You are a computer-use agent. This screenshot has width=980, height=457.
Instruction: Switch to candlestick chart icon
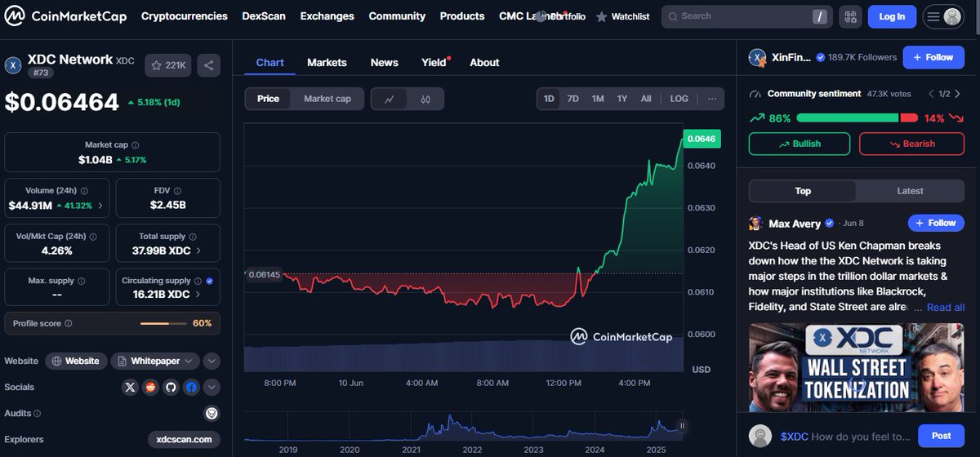click(425, 99)
